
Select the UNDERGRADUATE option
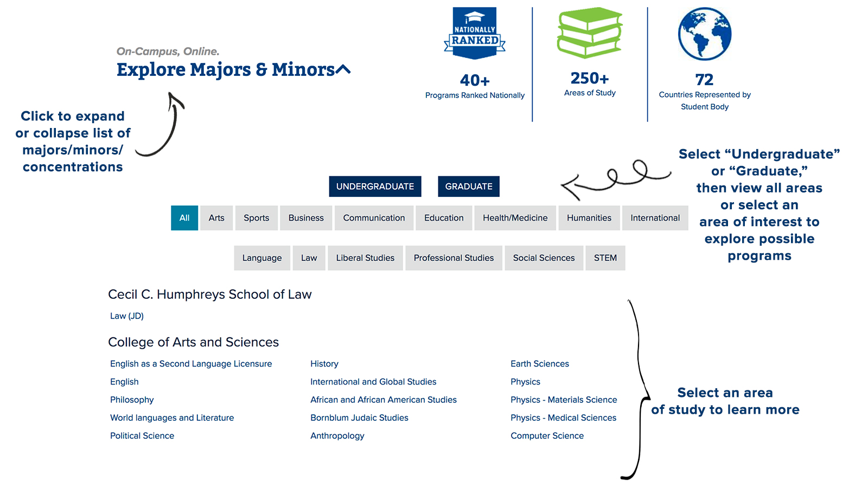point(375,186)
